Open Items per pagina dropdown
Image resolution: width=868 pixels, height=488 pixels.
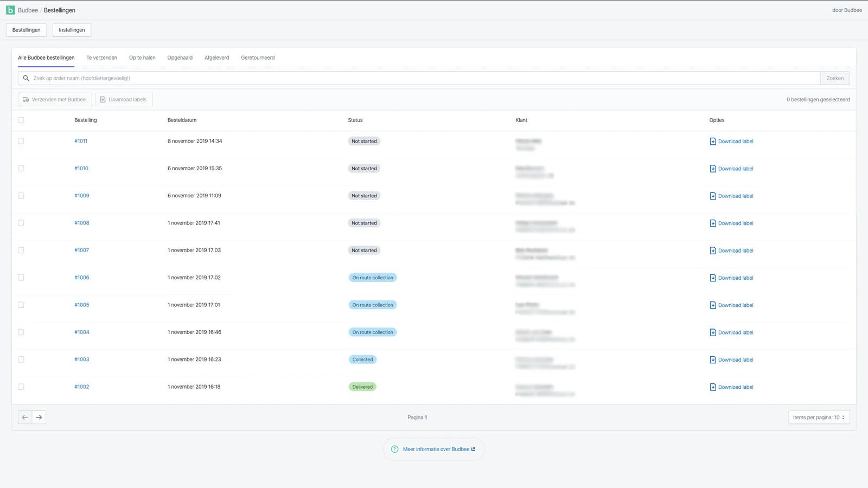[x=819, y=418]
